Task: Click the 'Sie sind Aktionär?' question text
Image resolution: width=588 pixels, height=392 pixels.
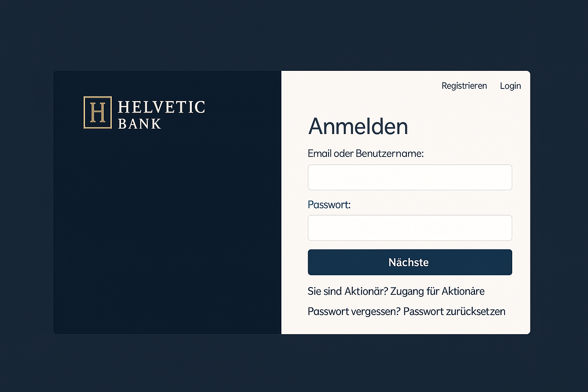Action: point(347,291)
